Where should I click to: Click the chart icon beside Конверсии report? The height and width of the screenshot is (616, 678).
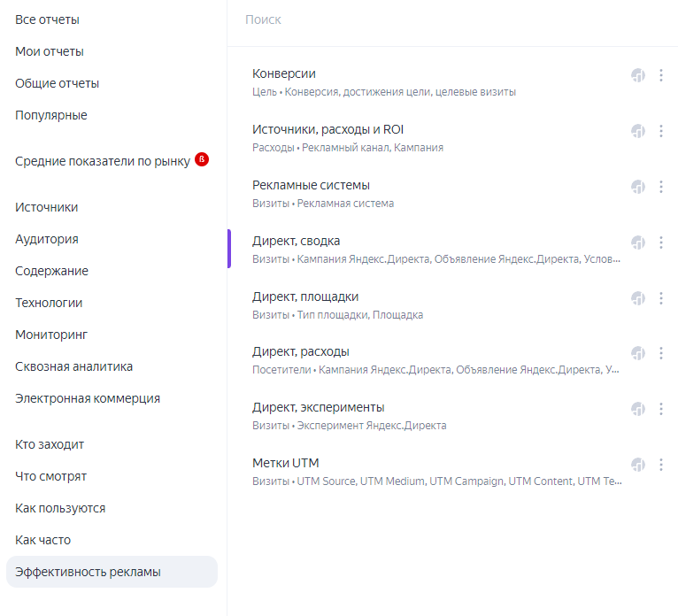click(x=637, y=75)
